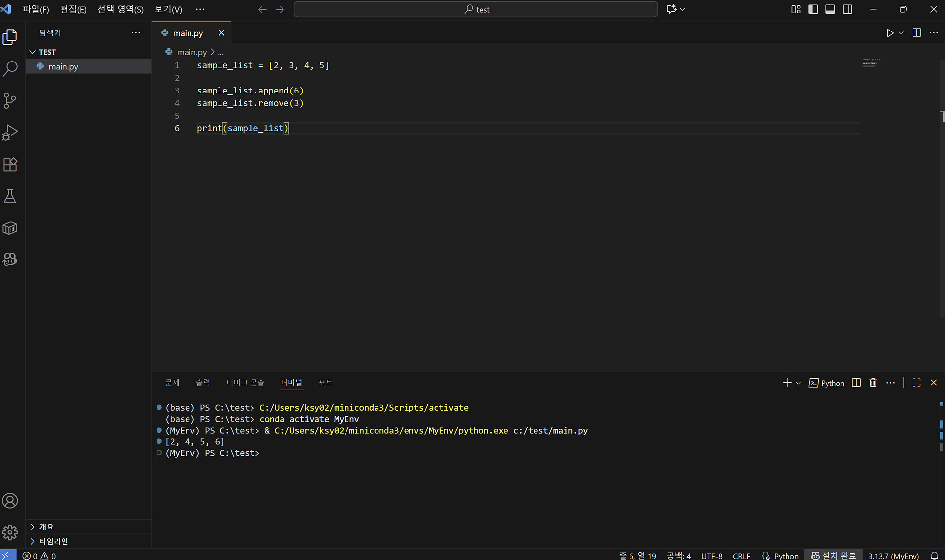The height and width of the screenshot is (560, 945).
Task: Click the CRLF line ending indicator
Action: pyautogui.click(x=741, y=556)
